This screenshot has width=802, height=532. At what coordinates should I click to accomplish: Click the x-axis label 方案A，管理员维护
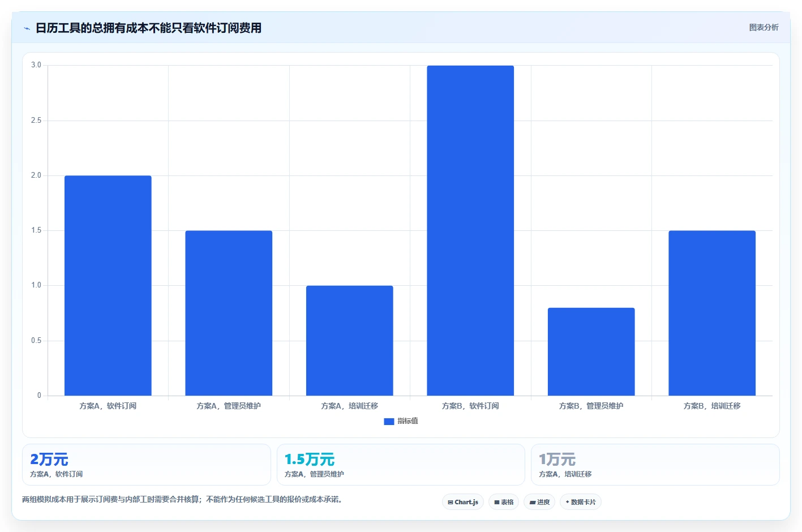pos(229,406)
